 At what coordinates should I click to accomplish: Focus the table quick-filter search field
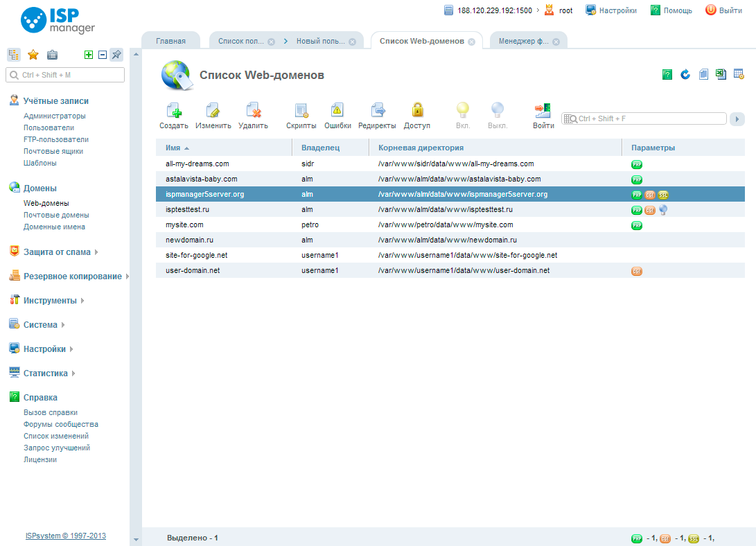(x=644, y=118)
